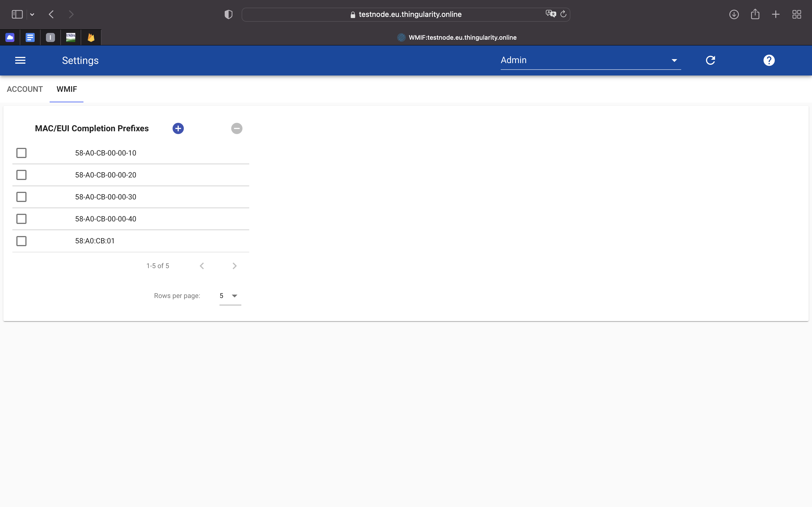812x507 pixels.
Task: Switch to the ACCOUNT tab
Action: coord(25,89)
